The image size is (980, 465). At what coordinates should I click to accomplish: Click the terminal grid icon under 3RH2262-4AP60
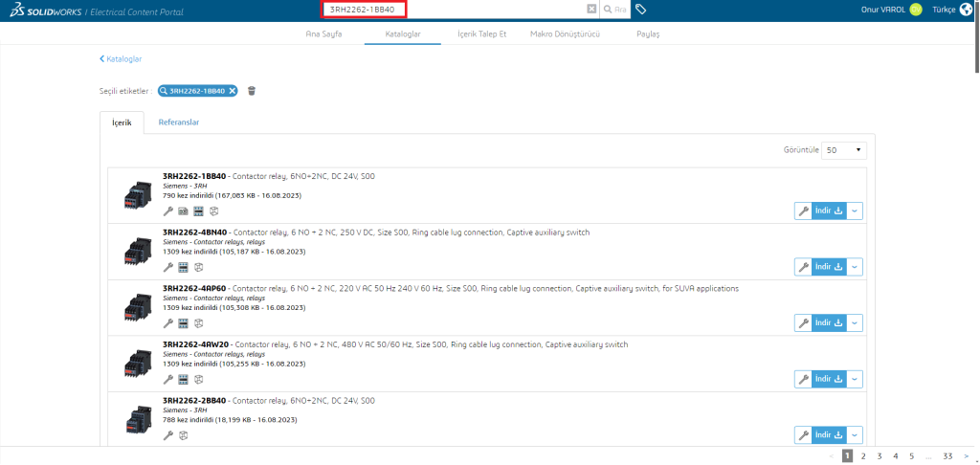(183, 323)
